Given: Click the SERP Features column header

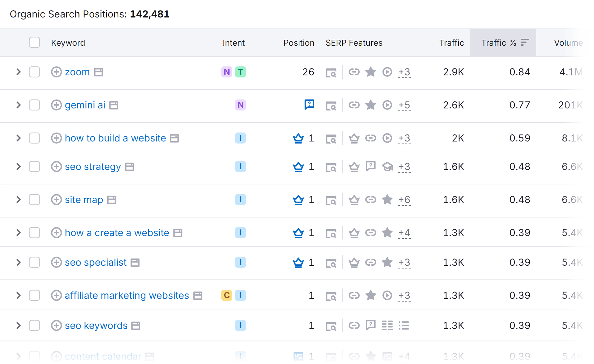Looking at the screenshot, I should tap(354, 43).
